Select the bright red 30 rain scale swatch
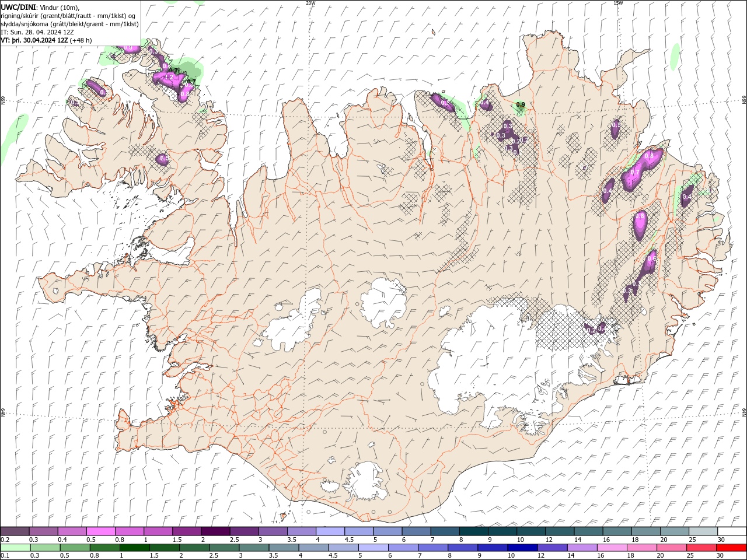This screenshot has width=747, height=560. pos(731,548)
